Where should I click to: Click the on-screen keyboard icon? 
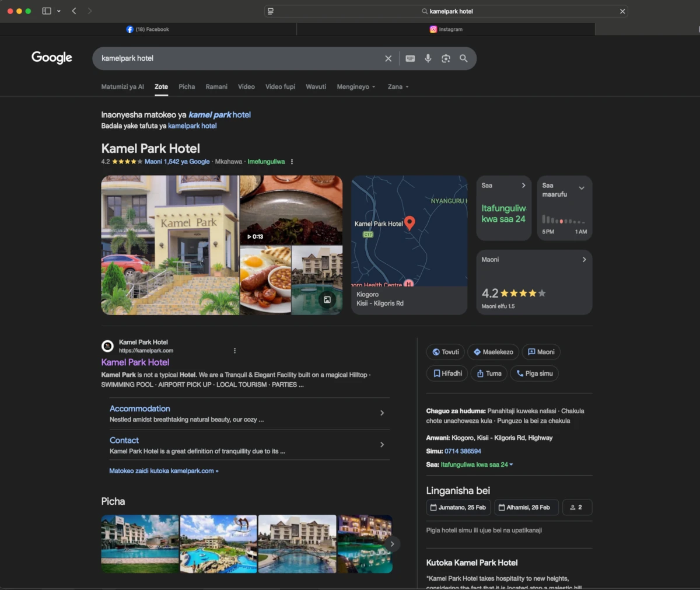pos(410,58)
